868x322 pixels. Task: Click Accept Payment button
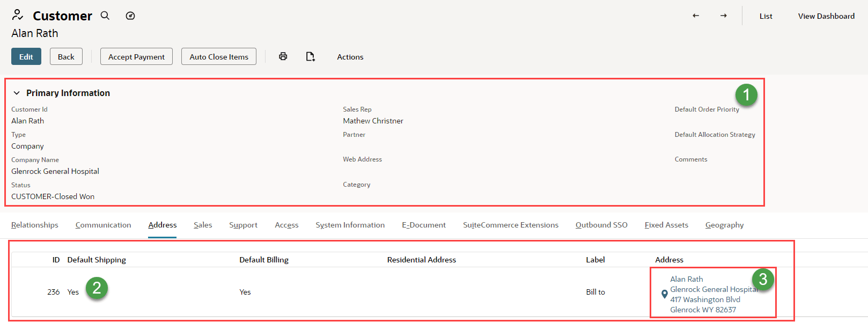click(136, 56)
